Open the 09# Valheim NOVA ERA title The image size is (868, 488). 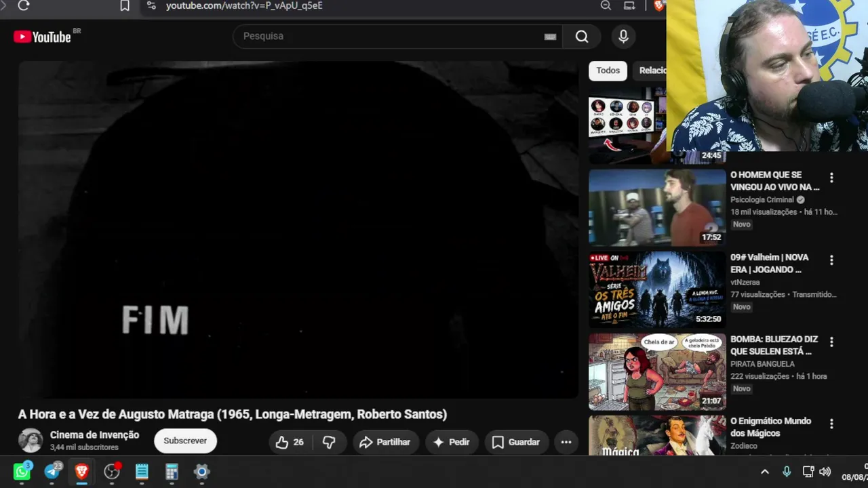[770, 264]
